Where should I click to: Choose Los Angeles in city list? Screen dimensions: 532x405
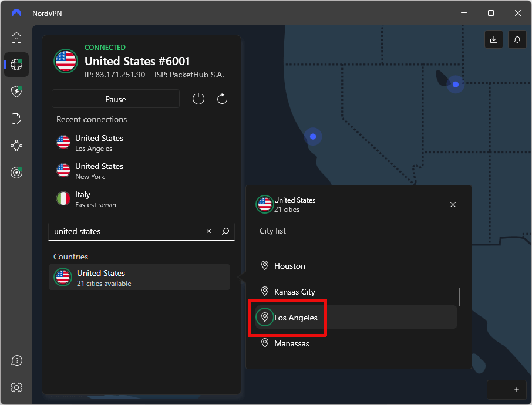tap(356, 317)
